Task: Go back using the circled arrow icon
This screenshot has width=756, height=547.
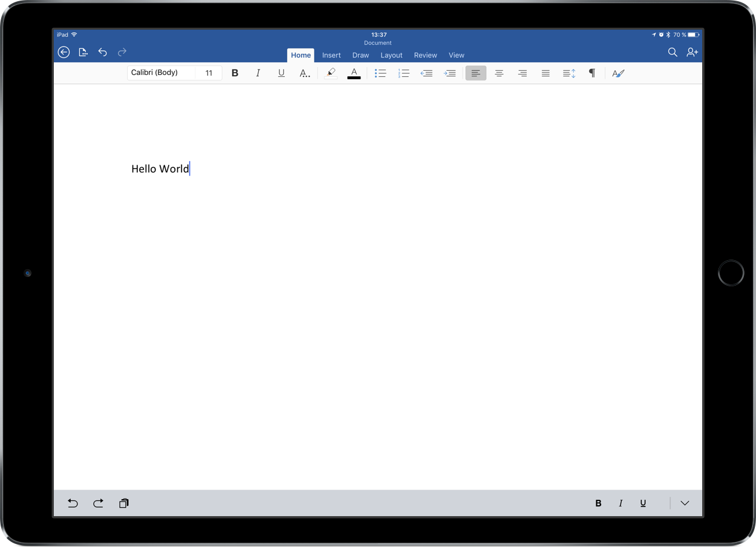Action: click(x=64, y=52)
